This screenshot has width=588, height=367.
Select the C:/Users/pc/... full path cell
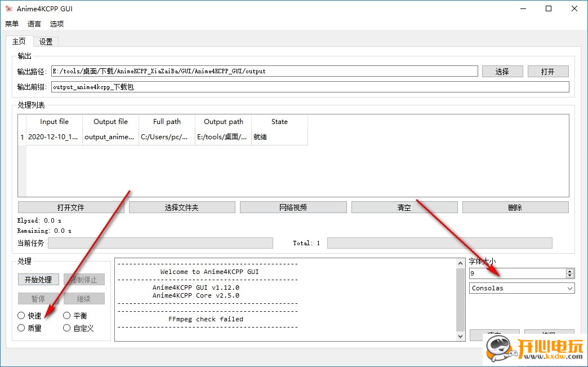(x=167, y=137)
